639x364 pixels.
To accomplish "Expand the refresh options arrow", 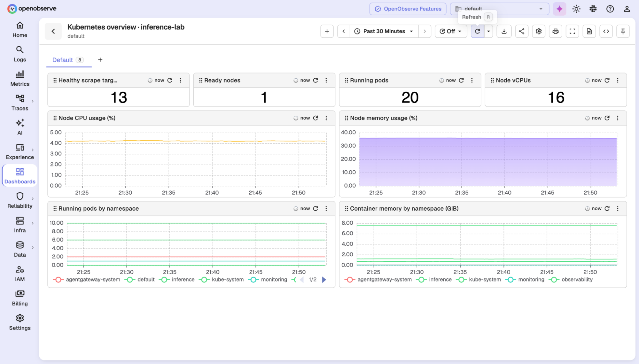I will pos(488,31).
